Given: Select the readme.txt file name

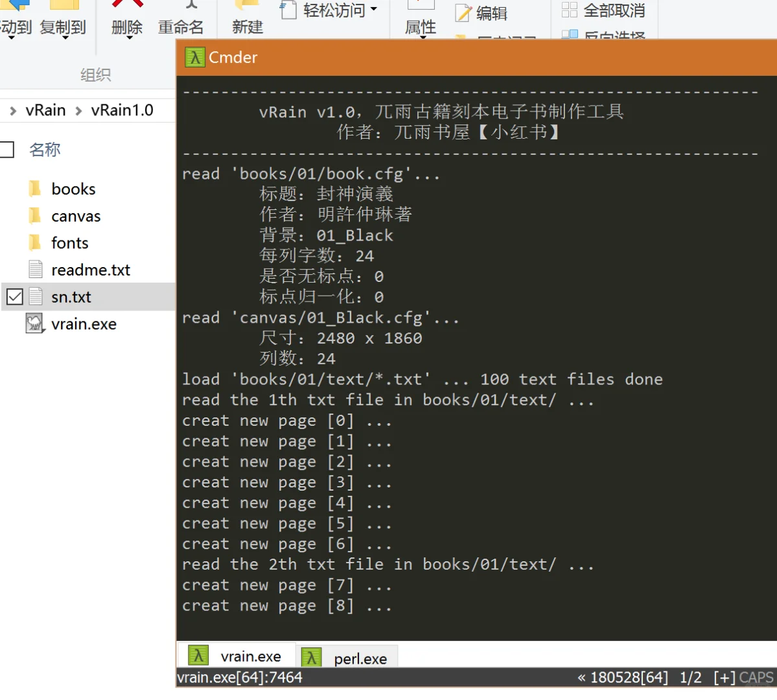Looking at the screenshot, I should pyautogui.click(x=91, y=270).
